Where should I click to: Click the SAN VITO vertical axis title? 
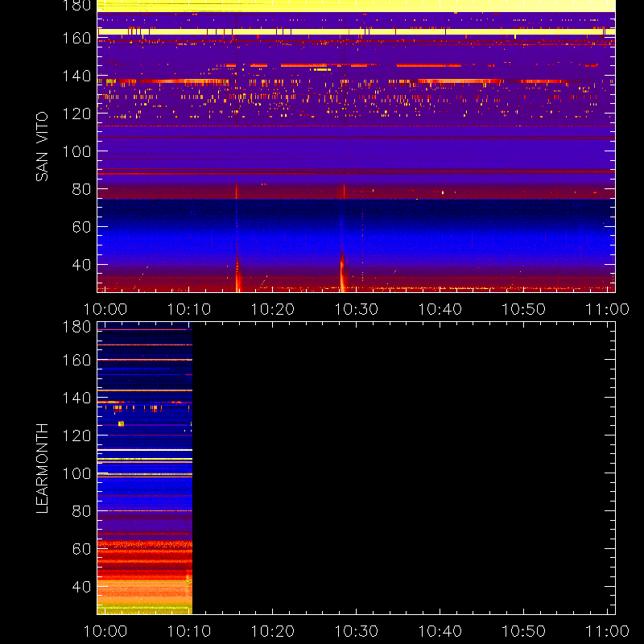[42, 147]
